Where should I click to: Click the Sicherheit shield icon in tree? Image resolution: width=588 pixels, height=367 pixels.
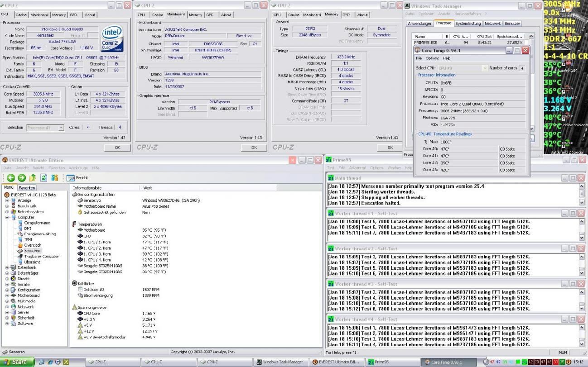pyautogui.click(x=14, y=318)
